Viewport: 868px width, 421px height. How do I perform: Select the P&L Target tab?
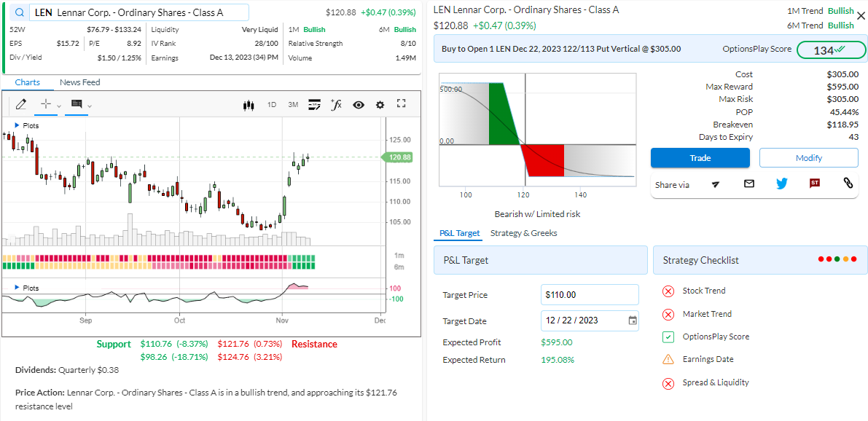pos(459,233)
